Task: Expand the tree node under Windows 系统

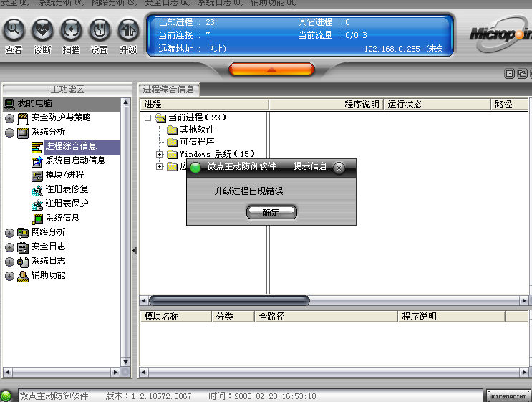Action: tap(159, 167)
